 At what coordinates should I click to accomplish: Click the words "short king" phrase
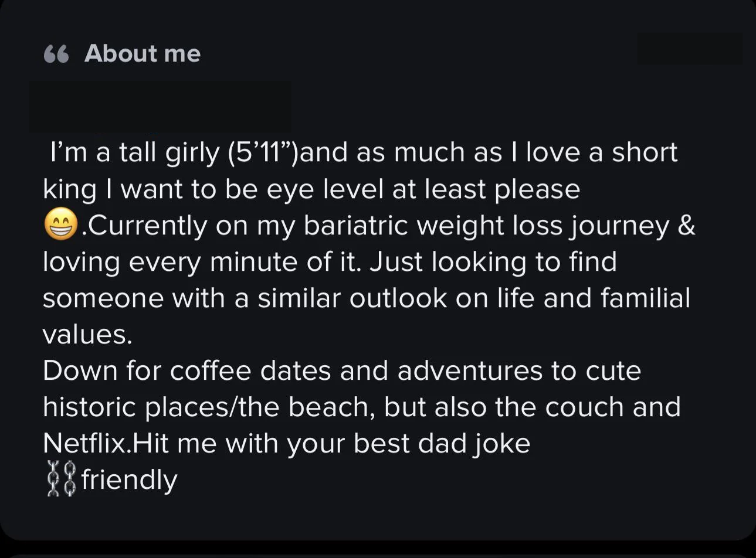click(x=360, y=171)
